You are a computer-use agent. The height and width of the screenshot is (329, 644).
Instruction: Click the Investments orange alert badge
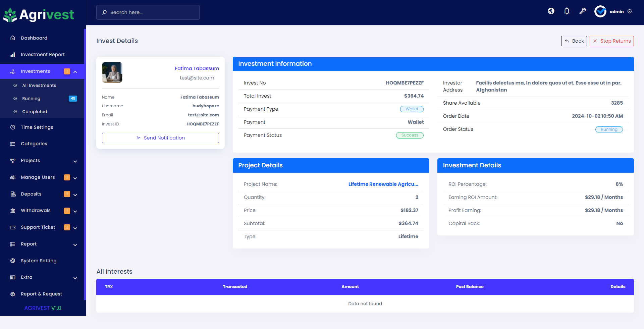[67, 71]
